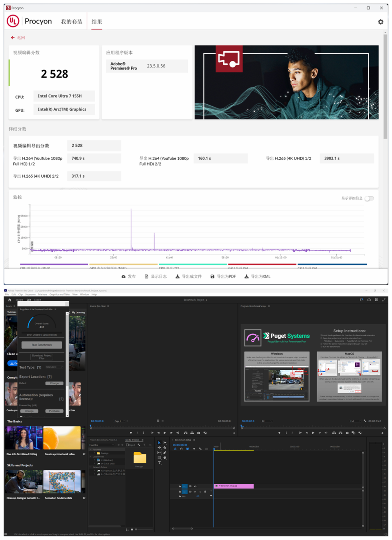Open Test Type Standard dropdown

[x=54, y=367]
